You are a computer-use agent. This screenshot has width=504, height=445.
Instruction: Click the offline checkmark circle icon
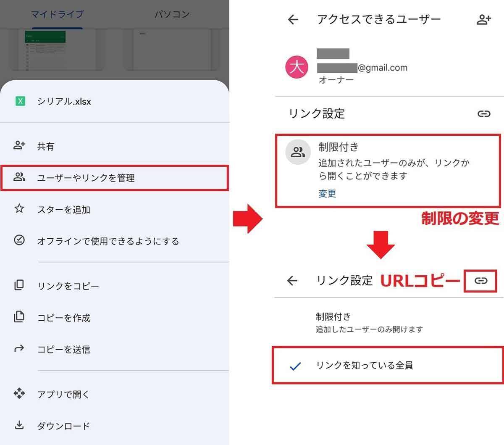19,240
